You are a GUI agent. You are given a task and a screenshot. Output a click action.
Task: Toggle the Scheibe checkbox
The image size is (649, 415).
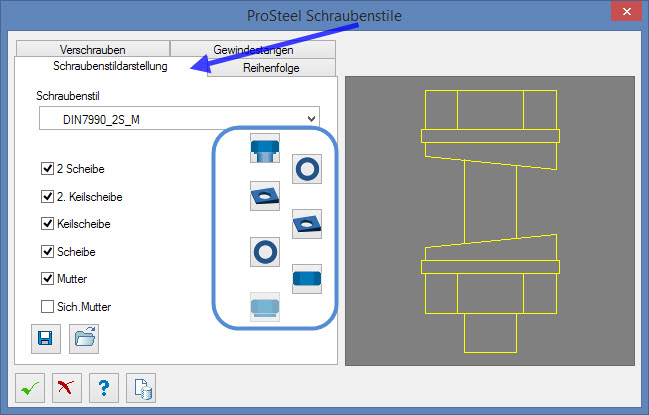(x=47, y=251)
